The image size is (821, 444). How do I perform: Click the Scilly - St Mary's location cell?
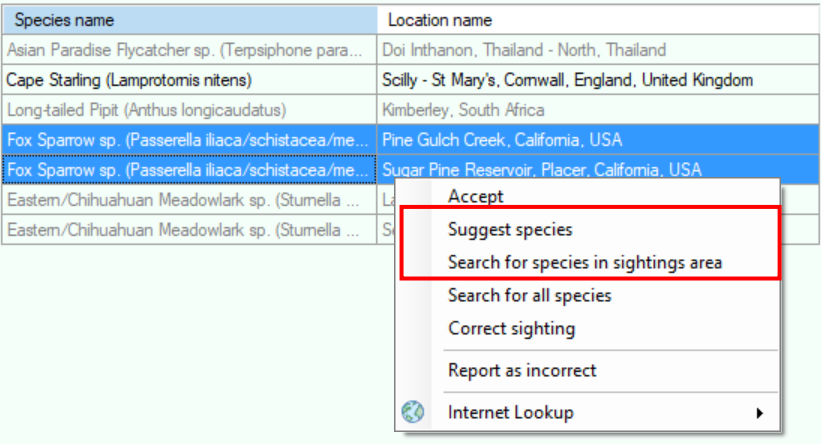[x=598, y=80]
